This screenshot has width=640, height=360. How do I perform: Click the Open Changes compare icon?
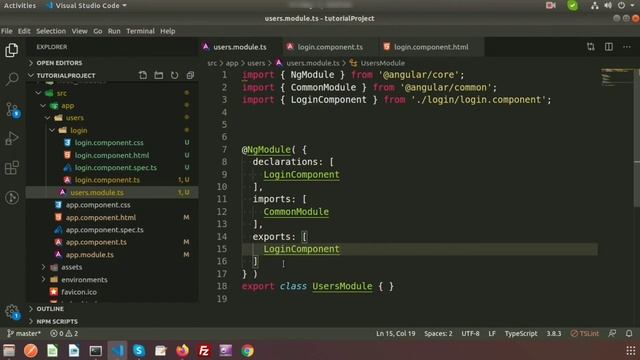(591, 47)
